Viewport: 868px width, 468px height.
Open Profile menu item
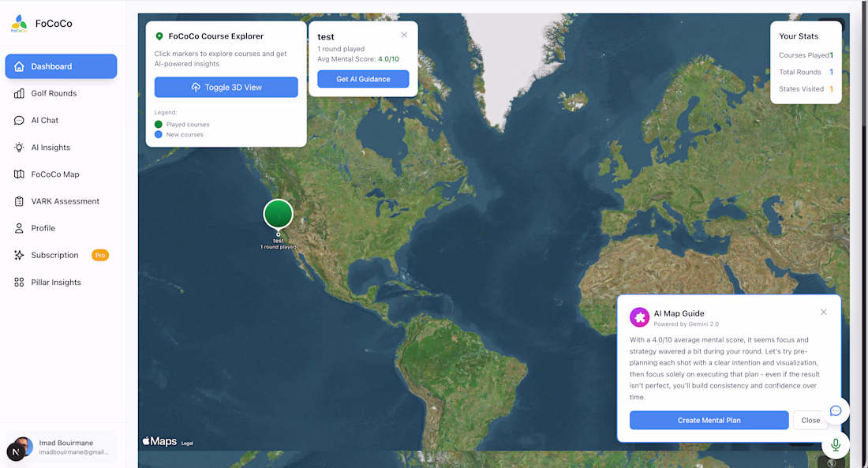point(61,228)
